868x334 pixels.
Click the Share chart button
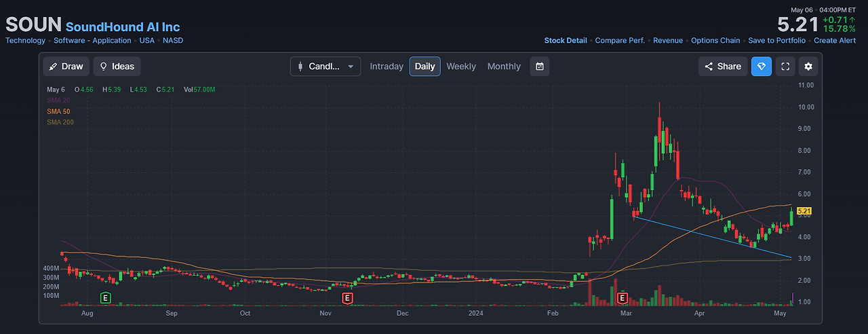coord(723,66)
